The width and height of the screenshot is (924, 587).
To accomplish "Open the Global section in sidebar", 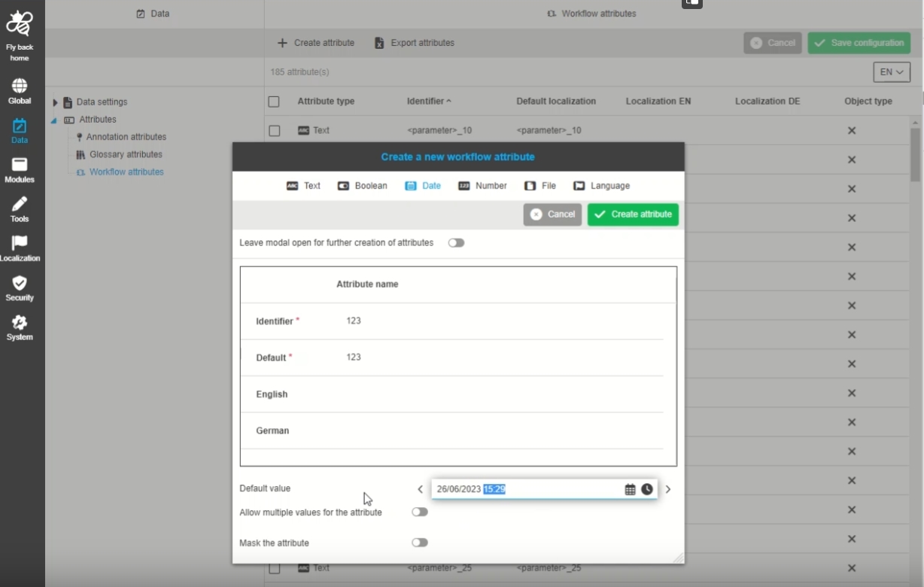I will tap(20, 86).
